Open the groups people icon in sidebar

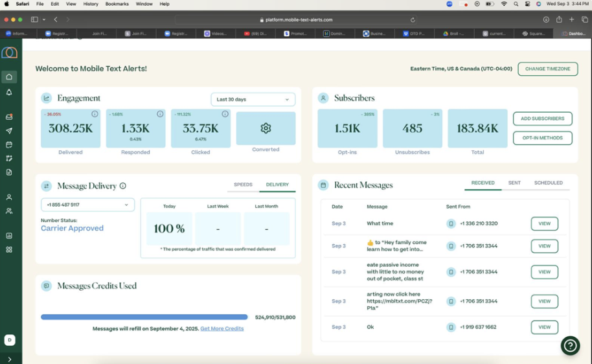pyautogui.click(x=9, y=211)
